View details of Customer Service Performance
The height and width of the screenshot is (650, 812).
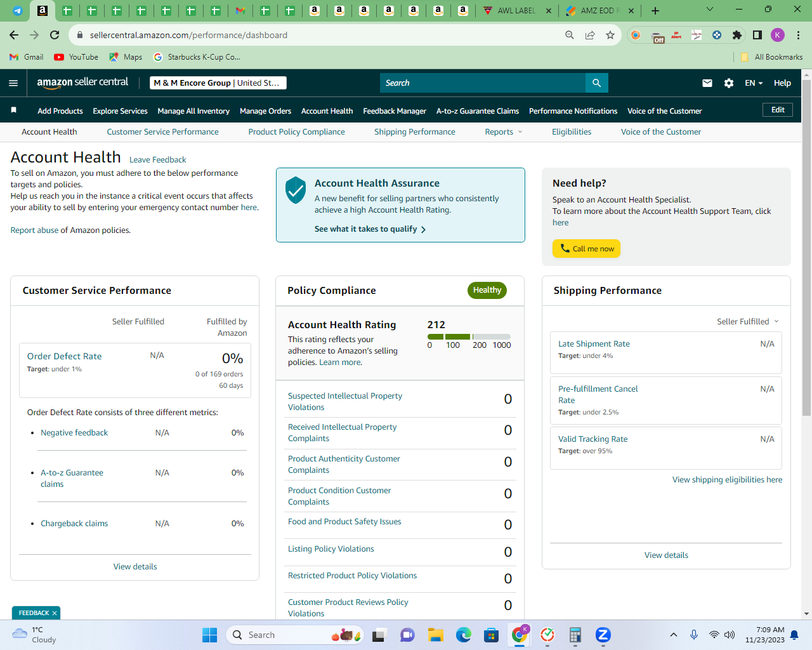tap(135, 567)
